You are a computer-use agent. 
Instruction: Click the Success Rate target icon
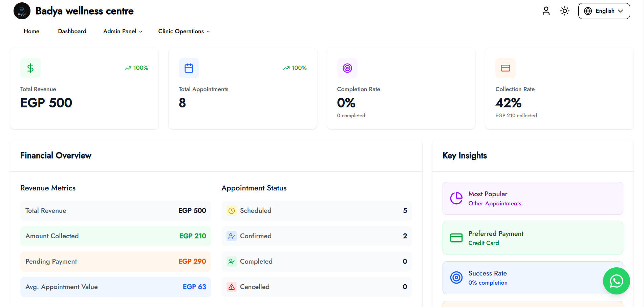(456, 278)
